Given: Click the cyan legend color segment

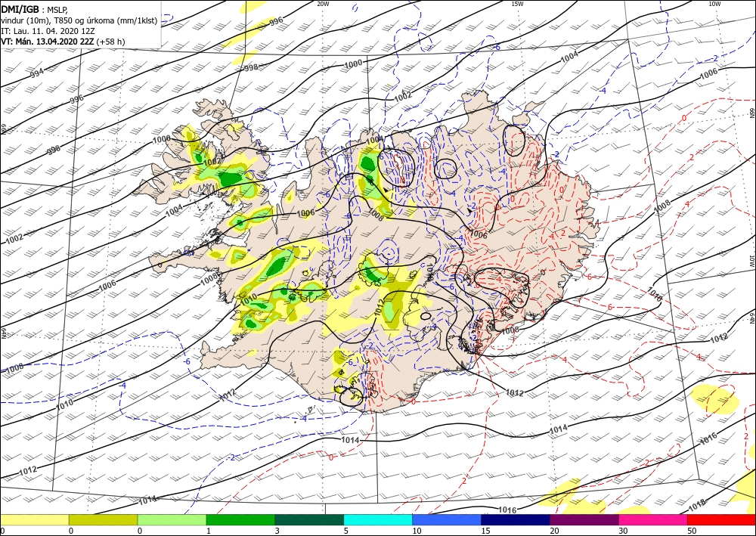Looking at the screenshot, I should click(378, 519).
